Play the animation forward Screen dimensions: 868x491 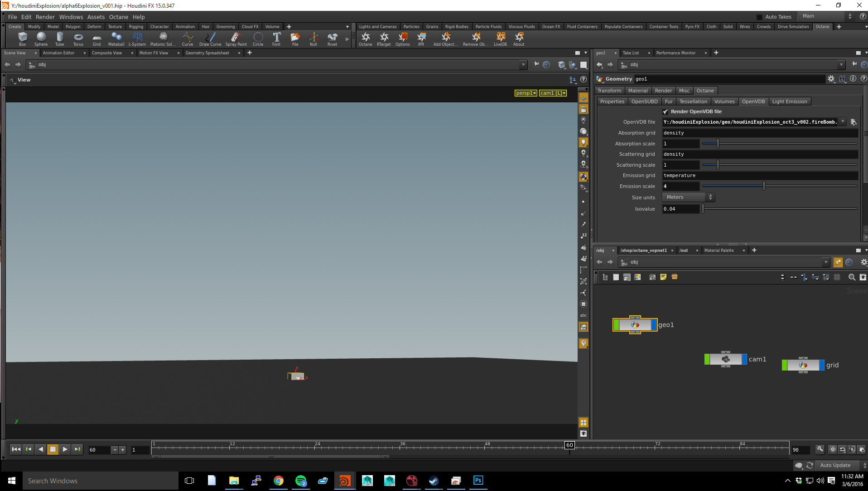[65, 449]
